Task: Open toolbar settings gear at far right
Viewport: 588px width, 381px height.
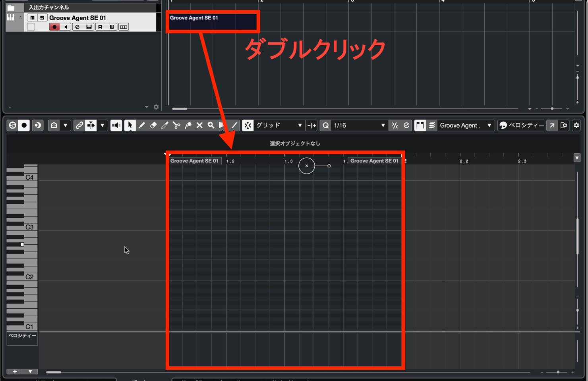Action: click(x=576, y=125)
